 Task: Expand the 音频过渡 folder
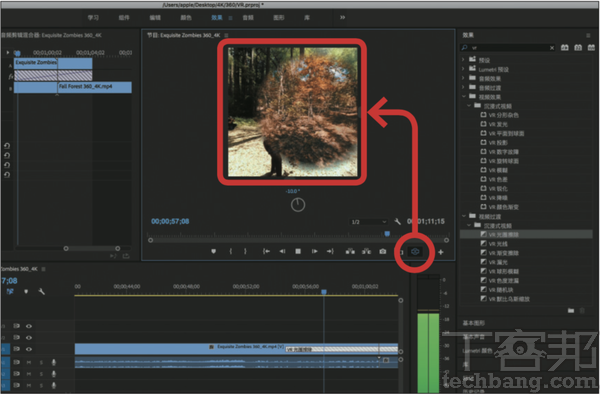click(x=463, y=87)
